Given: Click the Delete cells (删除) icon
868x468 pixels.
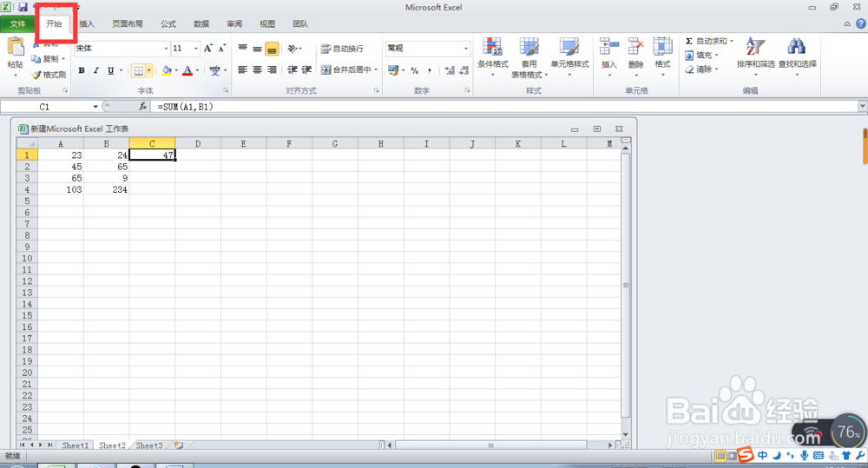Looking at the screenshot, I should click(635, 47).
